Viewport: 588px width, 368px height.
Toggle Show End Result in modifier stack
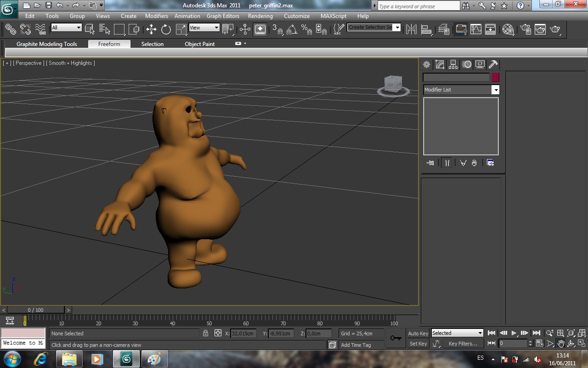click(447, 163)
